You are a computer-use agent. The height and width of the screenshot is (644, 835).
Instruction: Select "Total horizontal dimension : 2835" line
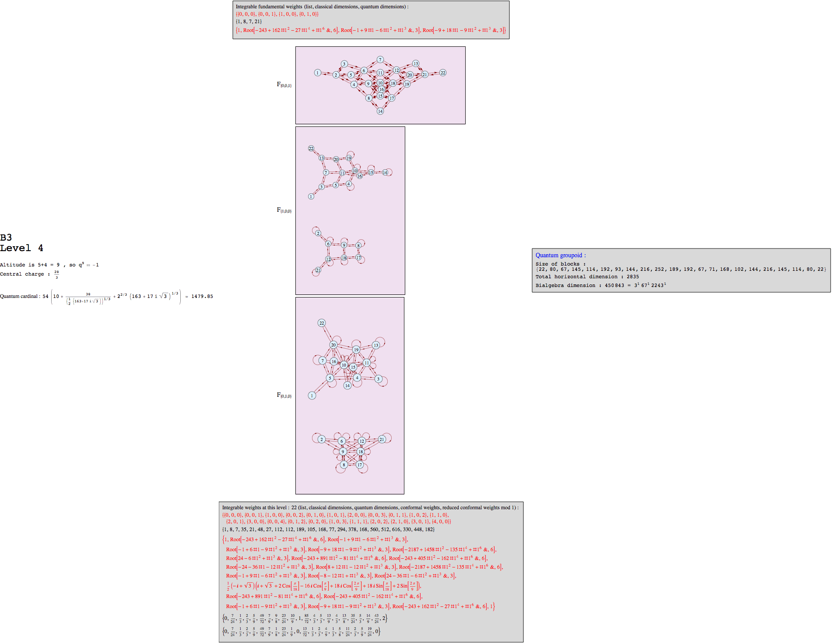[x=587, y=276]
